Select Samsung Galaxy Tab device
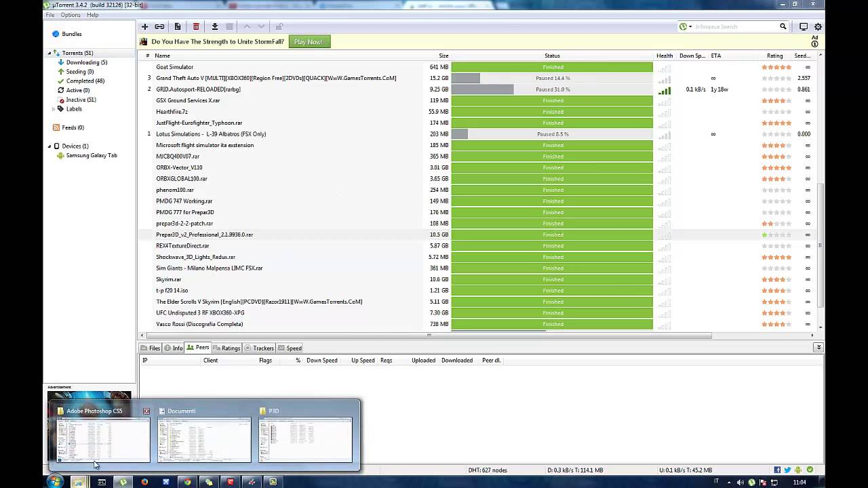868x488 pixels. coord(92,155)
